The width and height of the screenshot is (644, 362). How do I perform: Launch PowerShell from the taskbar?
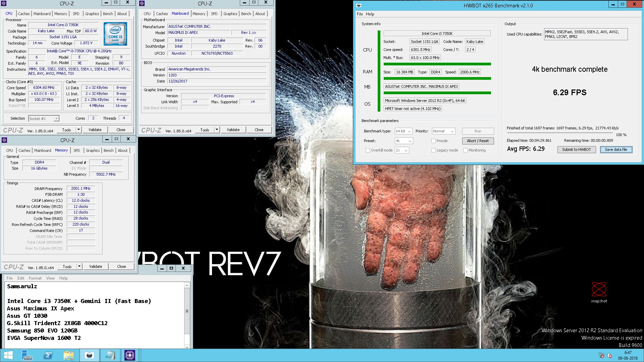tap(48, 355)
